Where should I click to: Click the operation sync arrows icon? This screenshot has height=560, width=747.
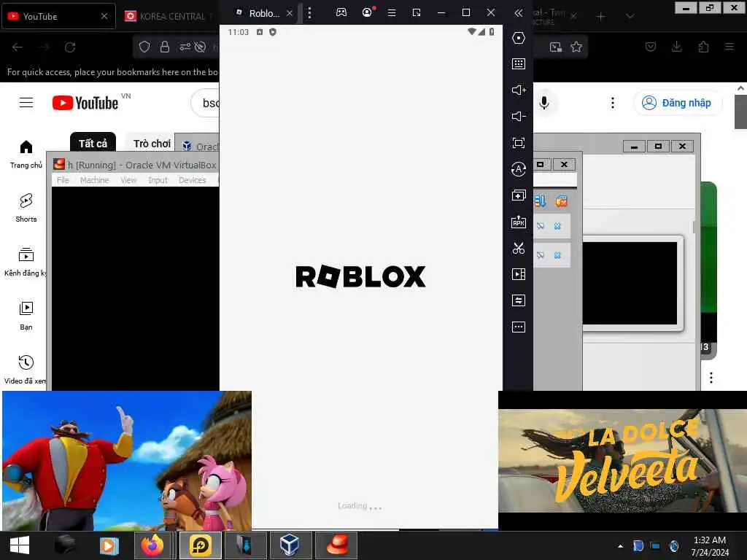coord(519,300)
